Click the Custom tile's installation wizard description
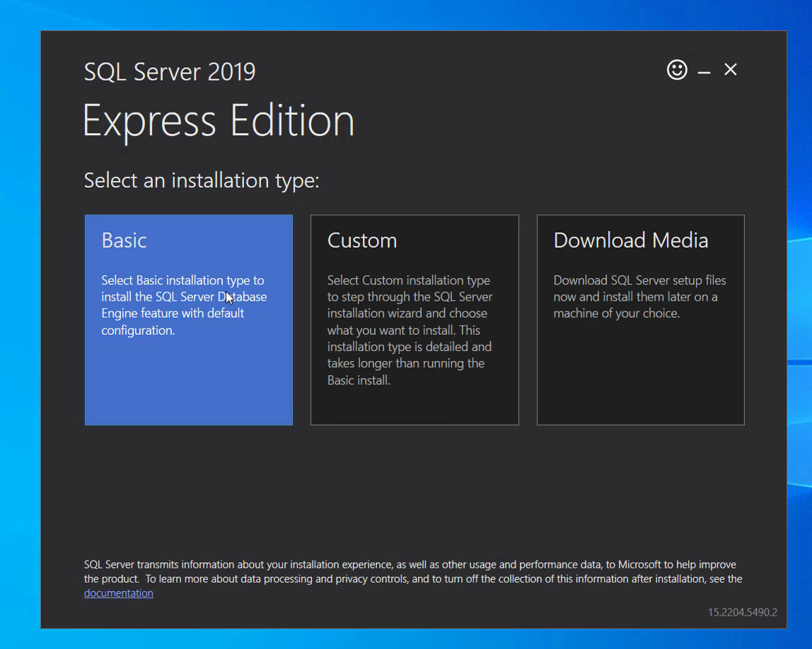This screenshot has height=649, width=812. tap(410, 330)
